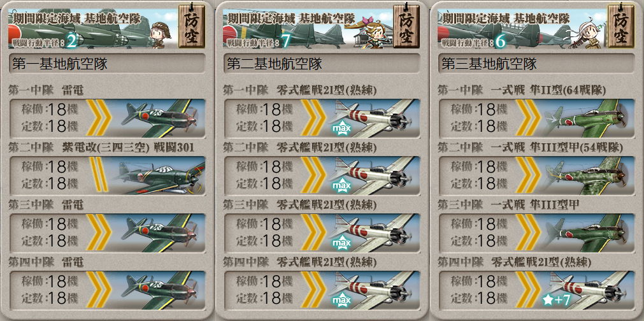Edit the 第二基地航空隊 name field
The height and width of the screenshot is (321, 644).
[322, 64]
